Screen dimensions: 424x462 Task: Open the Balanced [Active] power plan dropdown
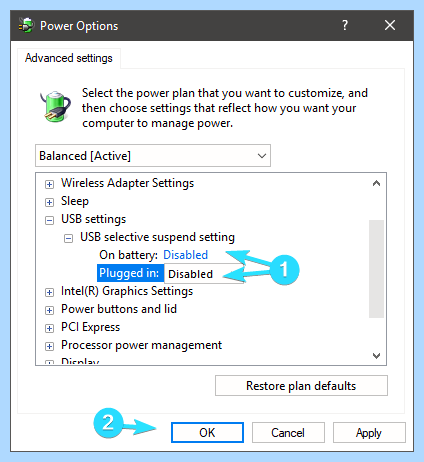click(153, 156)
